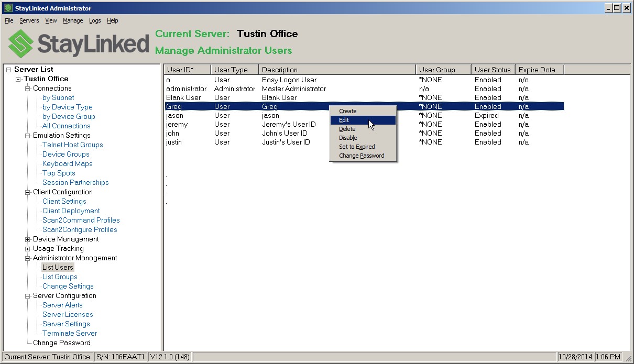Open the Servers menu

[29, 20]
